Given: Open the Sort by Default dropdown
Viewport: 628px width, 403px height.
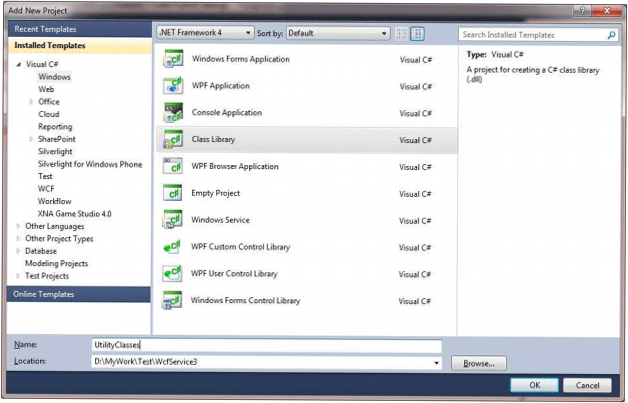Looking at the screenshot, I should (338, 33).
